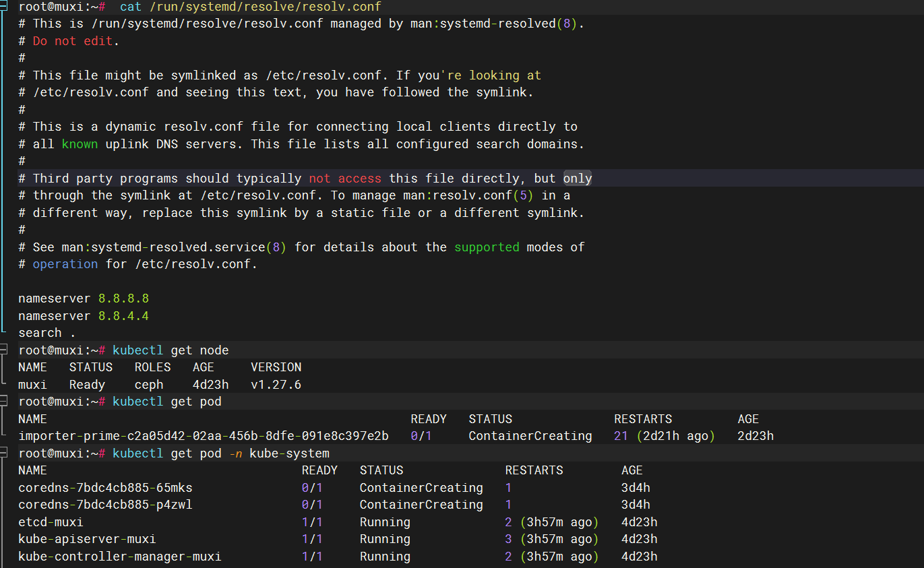
Task: Click nameserver value 8.8.8.8
Action: [123, 298]
